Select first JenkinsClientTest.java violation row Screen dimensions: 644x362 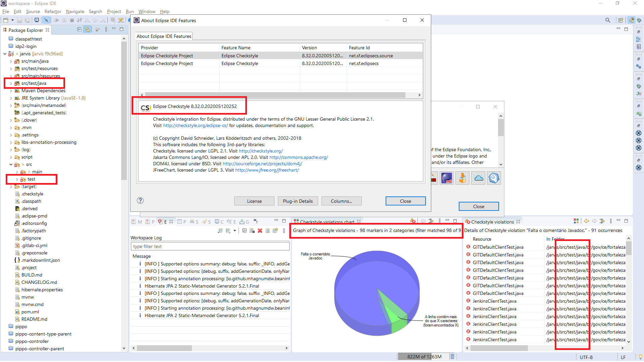(546, 301)
